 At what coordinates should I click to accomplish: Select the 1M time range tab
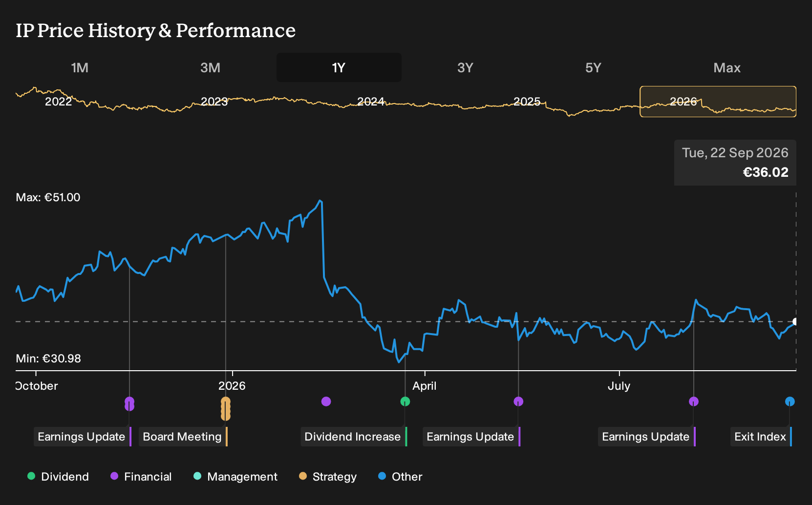80,67
